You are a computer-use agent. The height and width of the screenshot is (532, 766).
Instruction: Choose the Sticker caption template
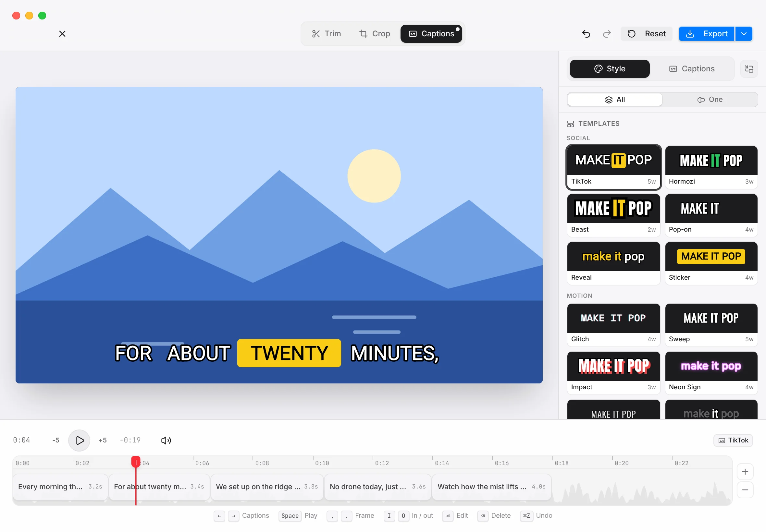coord(711,263)
